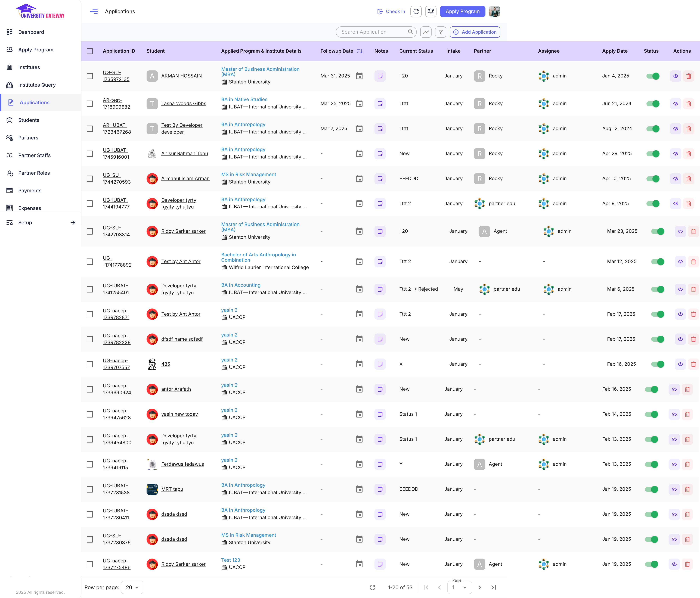700x598 pixels.
Task: Open the analytics chart icon near search
Action: 426,32
